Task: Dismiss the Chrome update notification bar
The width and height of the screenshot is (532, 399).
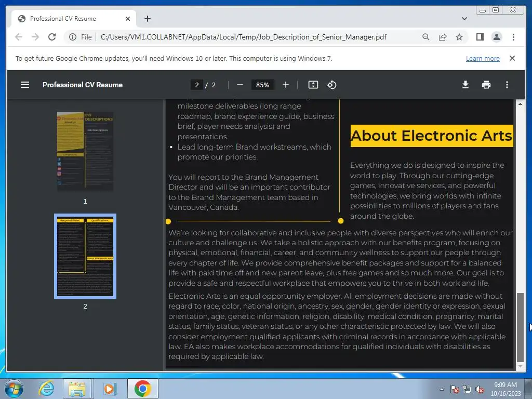Action: click(x=512, y=58)
